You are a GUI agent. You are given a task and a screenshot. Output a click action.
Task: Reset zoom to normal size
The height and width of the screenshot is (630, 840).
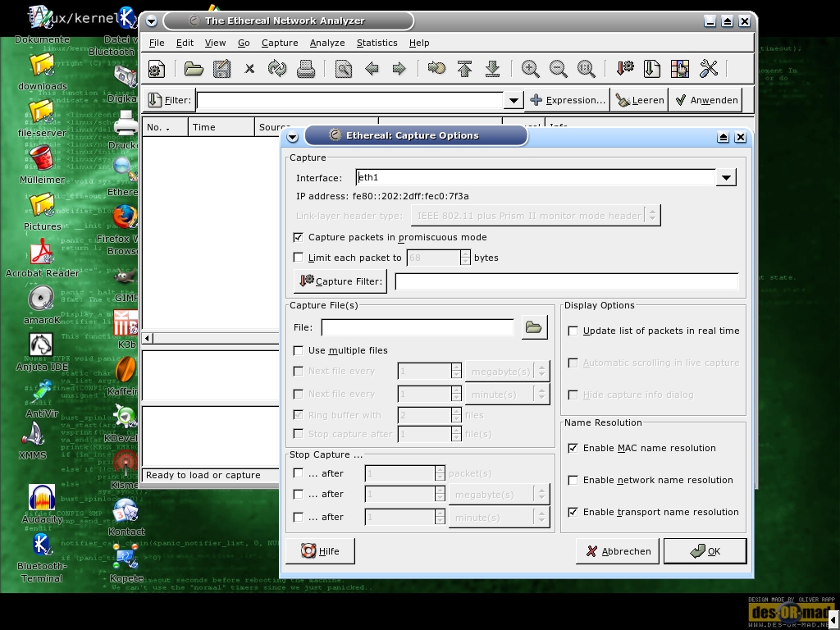pyautogui.click(x=586, y=69)
